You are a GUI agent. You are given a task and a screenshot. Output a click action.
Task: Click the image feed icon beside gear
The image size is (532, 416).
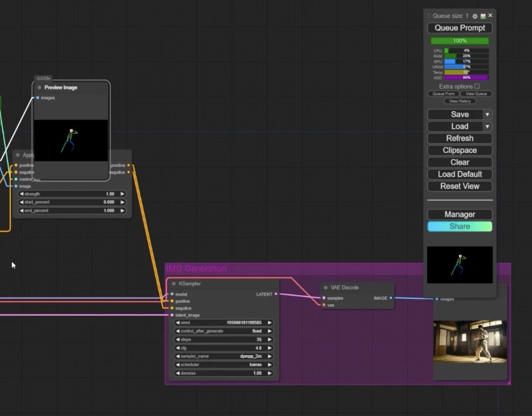(483, 16)
